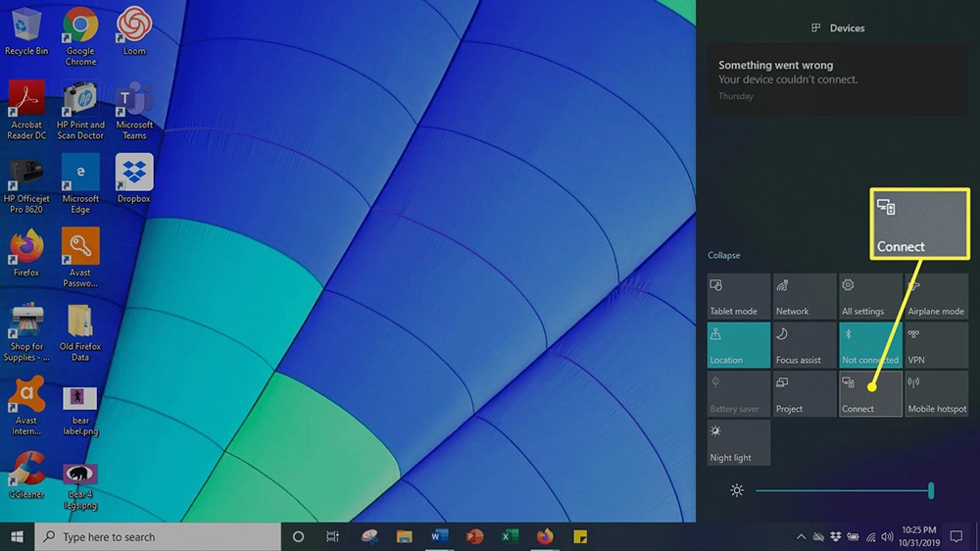Click the Type here to search box
Viewport: 980px width, 551px height.
point(158,536)
